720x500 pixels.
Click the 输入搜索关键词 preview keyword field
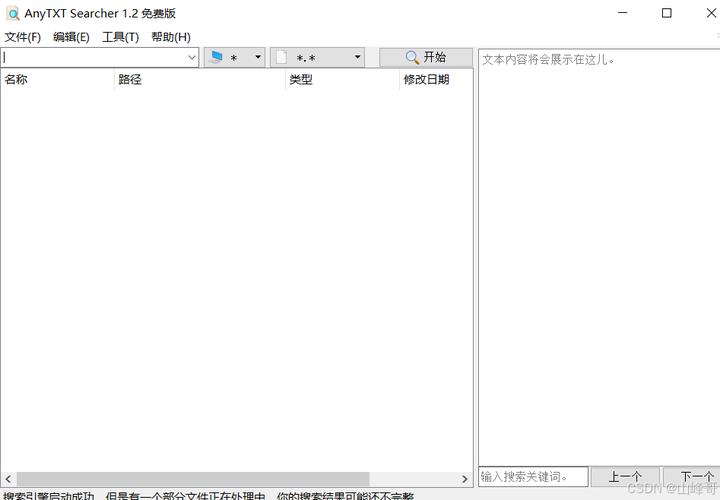pos(532,477)
